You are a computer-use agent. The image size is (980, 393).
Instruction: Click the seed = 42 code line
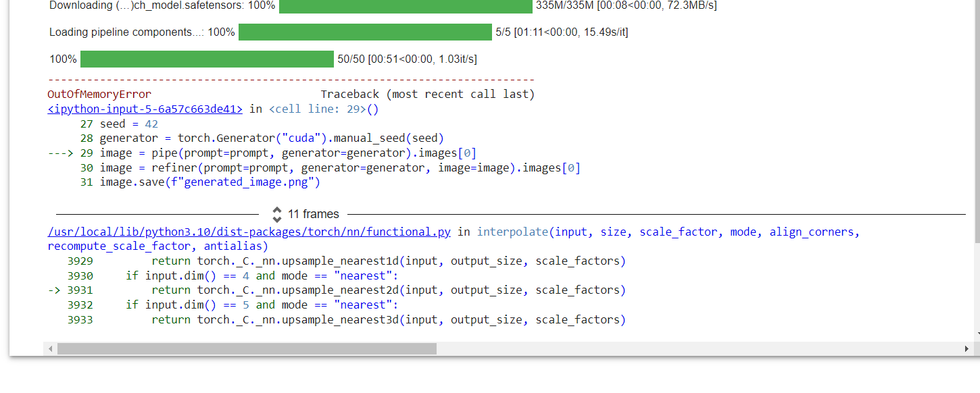tap(128, 124)
